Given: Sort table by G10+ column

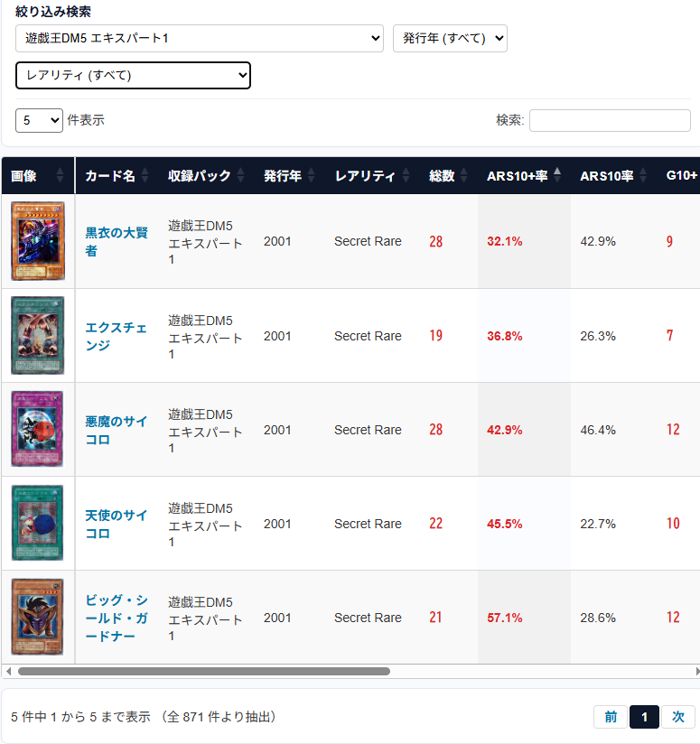Looking at the screenshot, I should (x=682, y=176).
